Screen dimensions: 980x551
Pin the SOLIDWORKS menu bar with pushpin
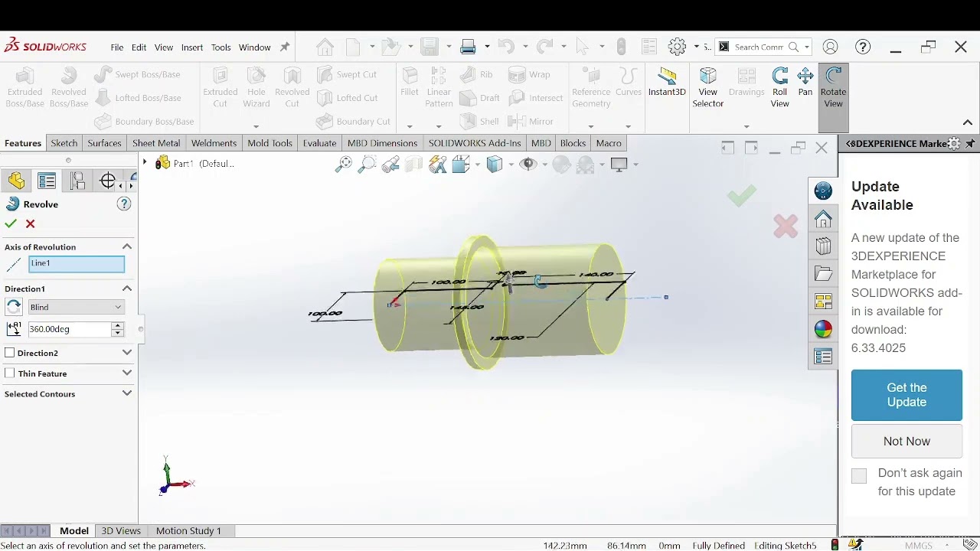pos(285,47)
